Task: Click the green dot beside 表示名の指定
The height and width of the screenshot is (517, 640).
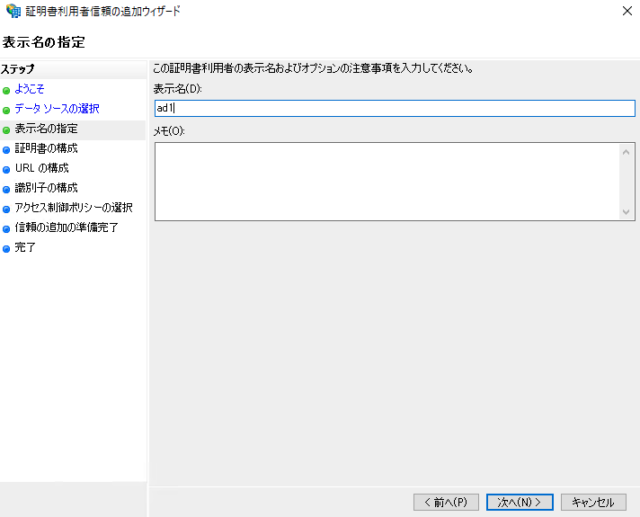Action: click(x=6, y=130)
